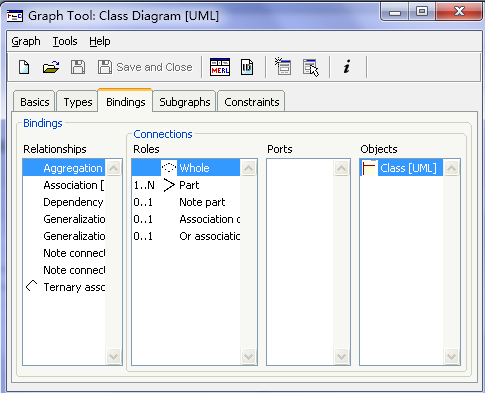Screen dimensions: 485x393
Task: Select the Part role row
Action: pyautogui.click(x=186, y=185)
